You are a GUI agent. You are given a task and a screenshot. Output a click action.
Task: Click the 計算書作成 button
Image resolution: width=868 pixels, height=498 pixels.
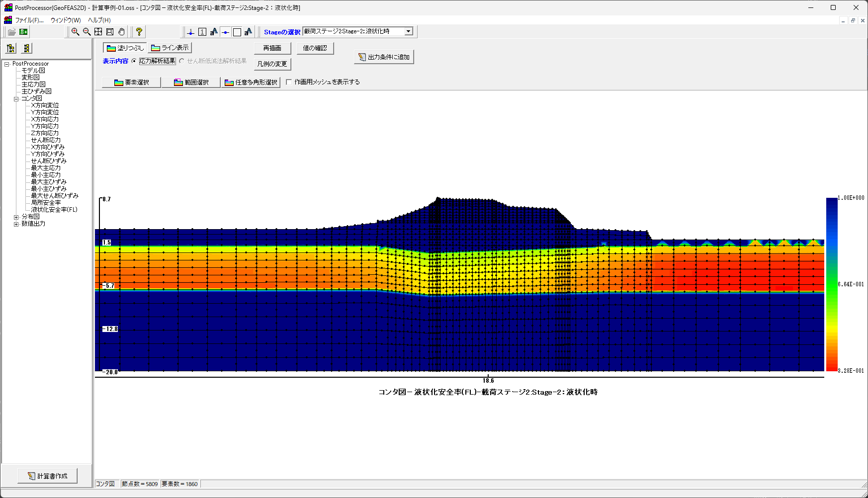[48, 476]
